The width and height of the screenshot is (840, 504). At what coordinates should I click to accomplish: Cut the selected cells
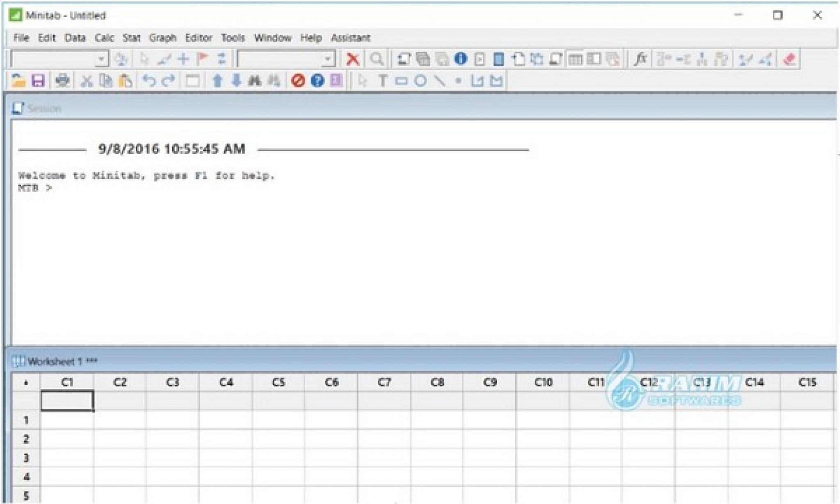point(87,81)
